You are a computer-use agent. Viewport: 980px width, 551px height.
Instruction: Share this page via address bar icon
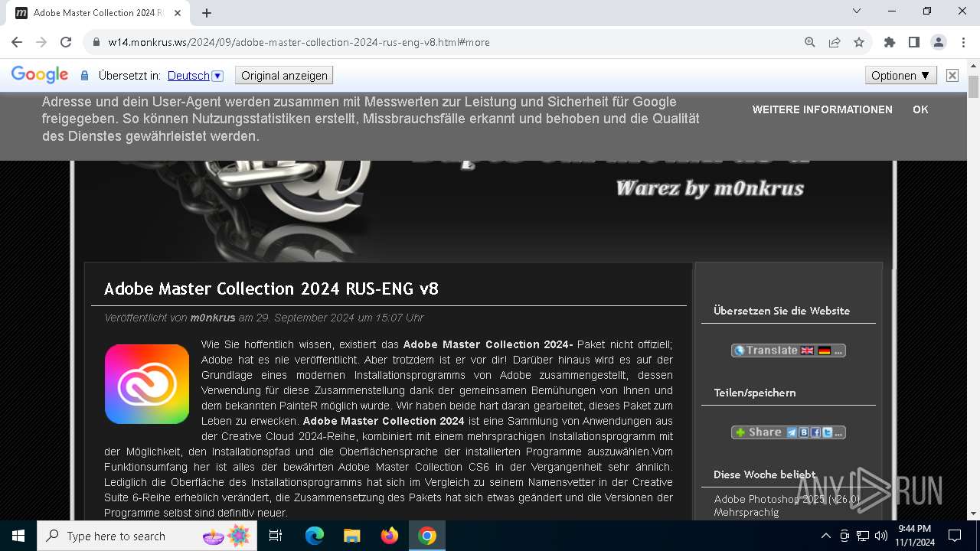[x=835, y=42]
